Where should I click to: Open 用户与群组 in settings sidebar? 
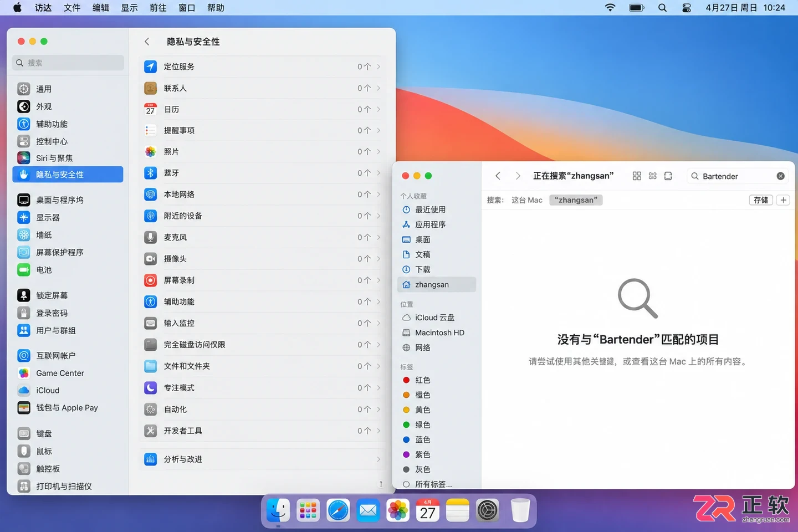[68, 330]
